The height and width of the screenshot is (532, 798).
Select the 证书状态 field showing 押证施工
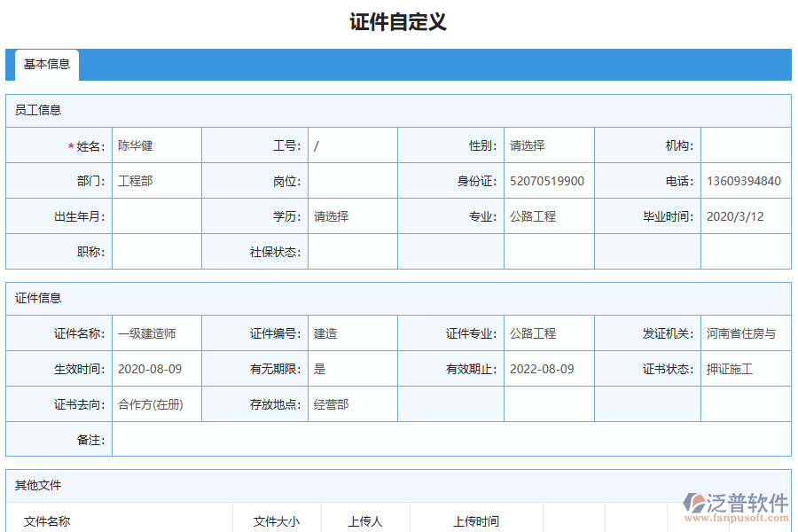745,369
